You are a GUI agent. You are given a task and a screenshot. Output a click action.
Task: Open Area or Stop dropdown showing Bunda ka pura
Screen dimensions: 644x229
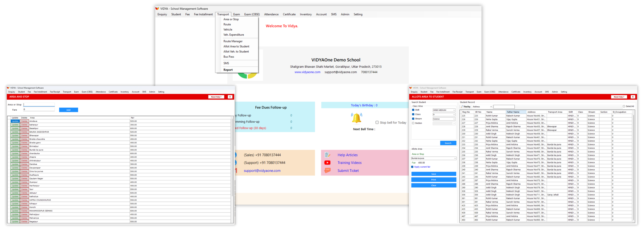[434, 158]
